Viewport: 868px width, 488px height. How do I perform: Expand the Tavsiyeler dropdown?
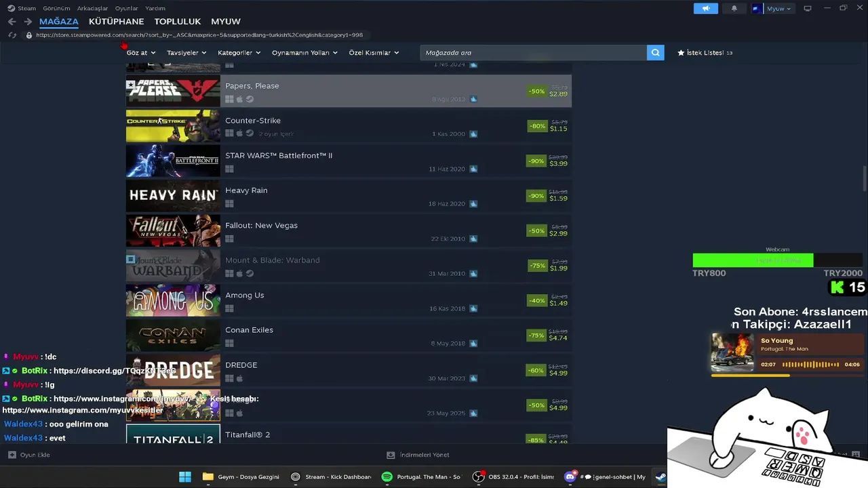pos(186,52)
